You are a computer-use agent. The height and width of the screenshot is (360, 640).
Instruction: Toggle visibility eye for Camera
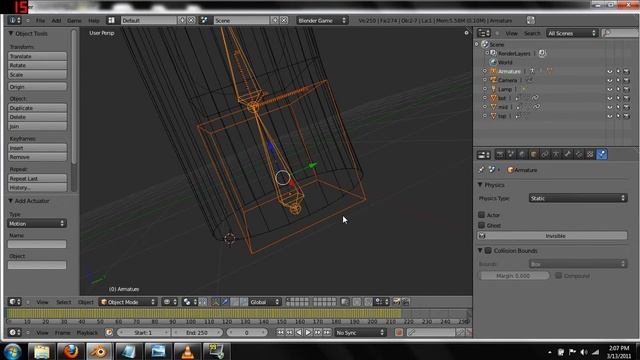(610, 80)
